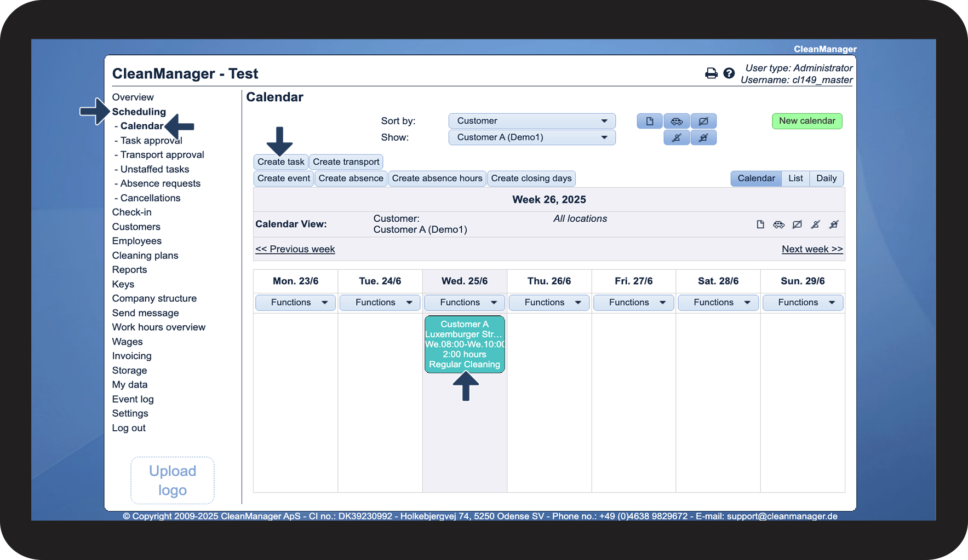This screenshot has width=968, height=560.
Task: Toggle the blue car filter button near Sort by
Action: click(x=677, y=121)
